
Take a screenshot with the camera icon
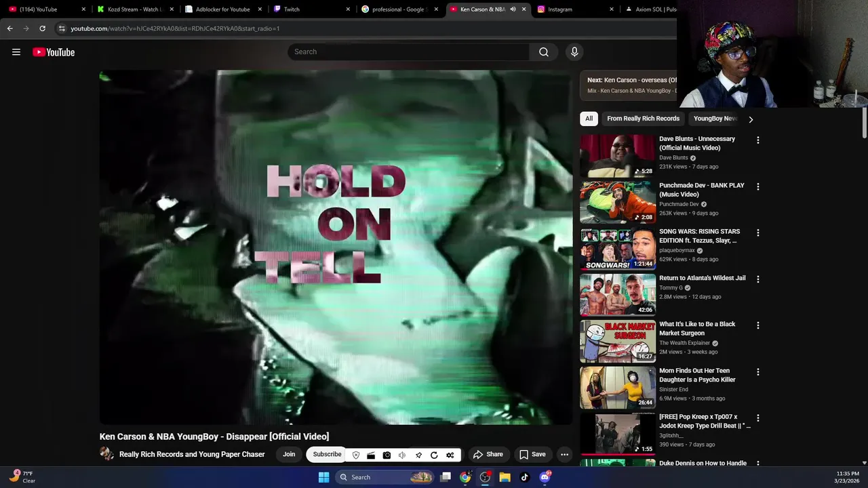click(x=387, y=455)
